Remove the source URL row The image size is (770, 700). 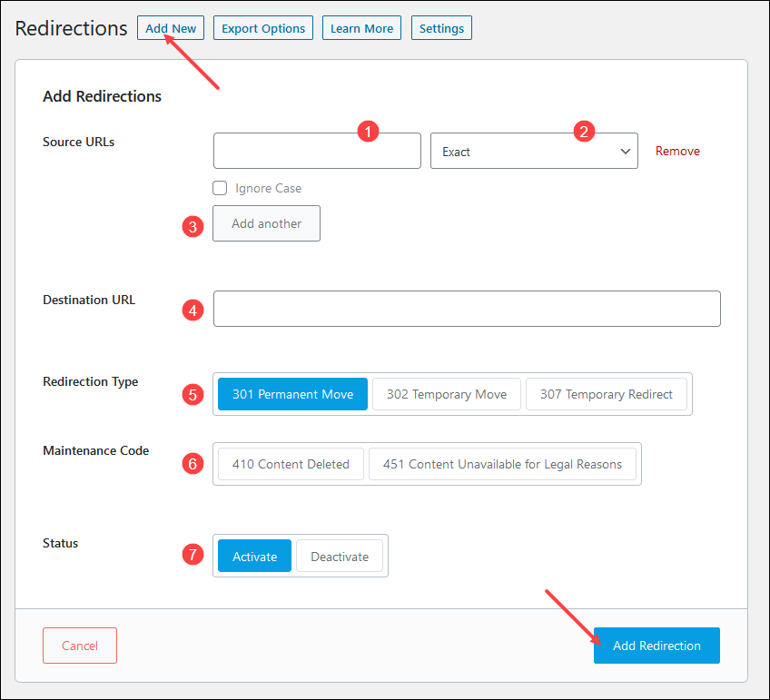click(x=677, y=152)
